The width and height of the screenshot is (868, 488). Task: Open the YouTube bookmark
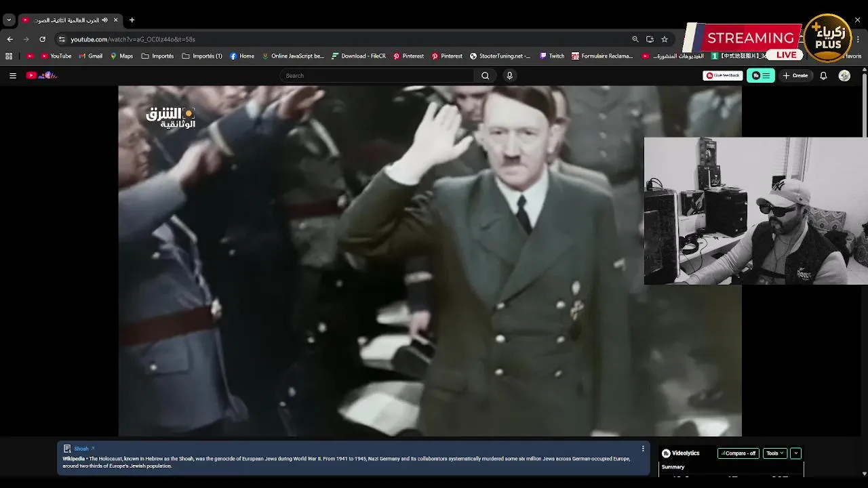click(x=56, y=56)
